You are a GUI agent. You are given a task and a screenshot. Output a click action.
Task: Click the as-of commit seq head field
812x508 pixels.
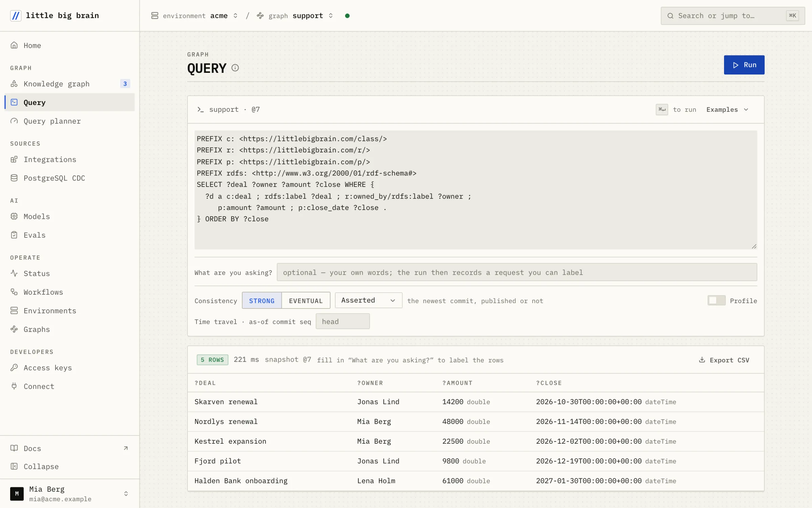(x=342, y=321)
